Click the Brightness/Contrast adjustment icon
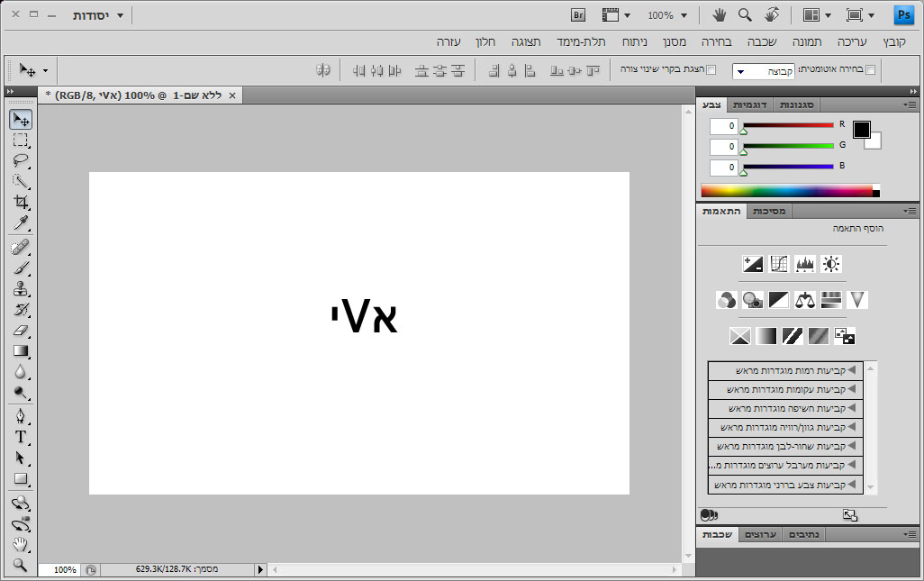This screenshot has width=924, height=581. pos(831,264)
